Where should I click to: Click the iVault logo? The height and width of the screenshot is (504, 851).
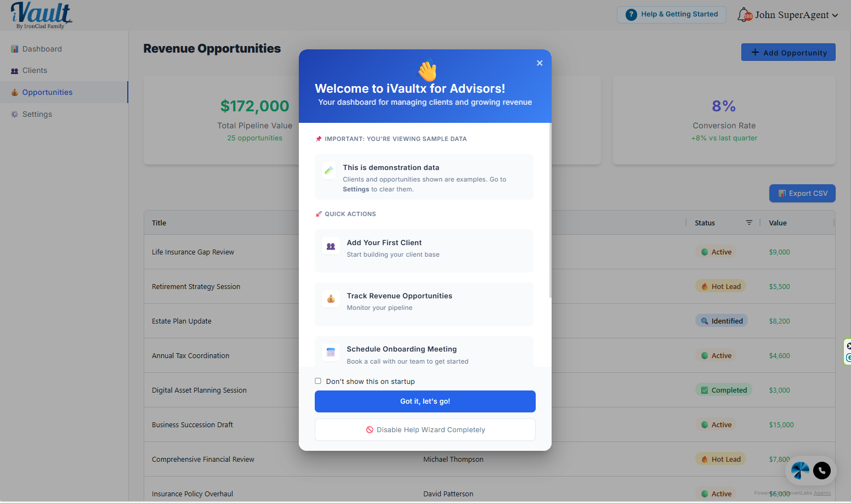click(x=41, y=15)
